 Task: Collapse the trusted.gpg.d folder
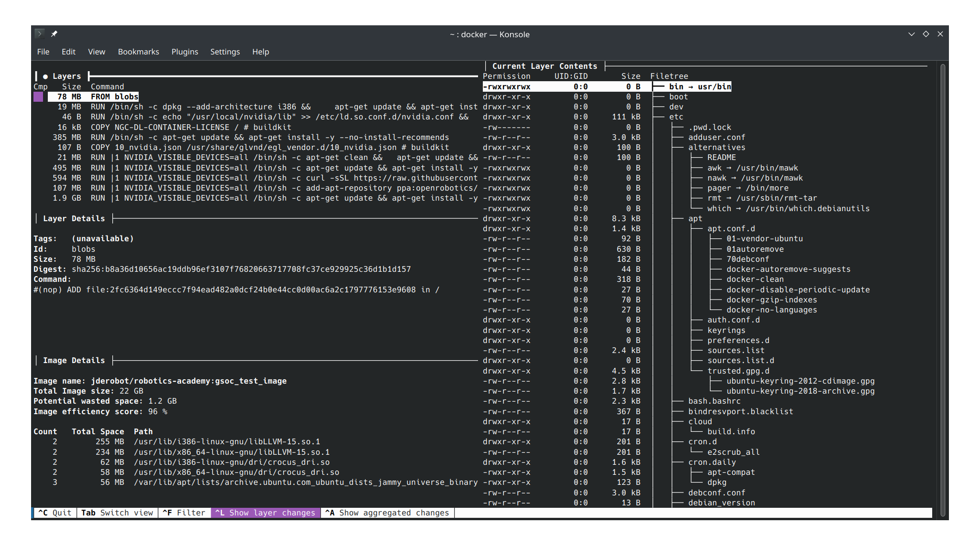(x=738, y=371)
